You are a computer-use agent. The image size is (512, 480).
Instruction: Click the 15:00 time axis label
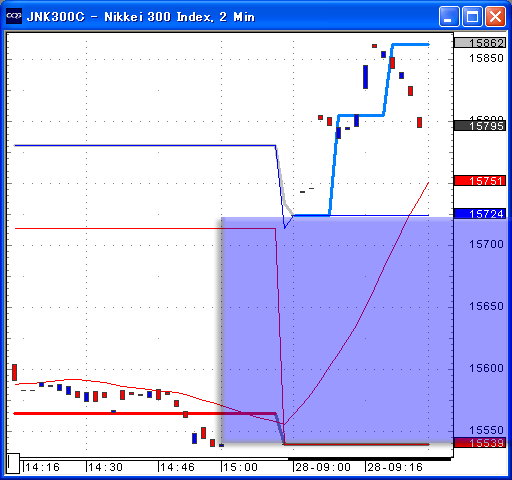point(240,467)
